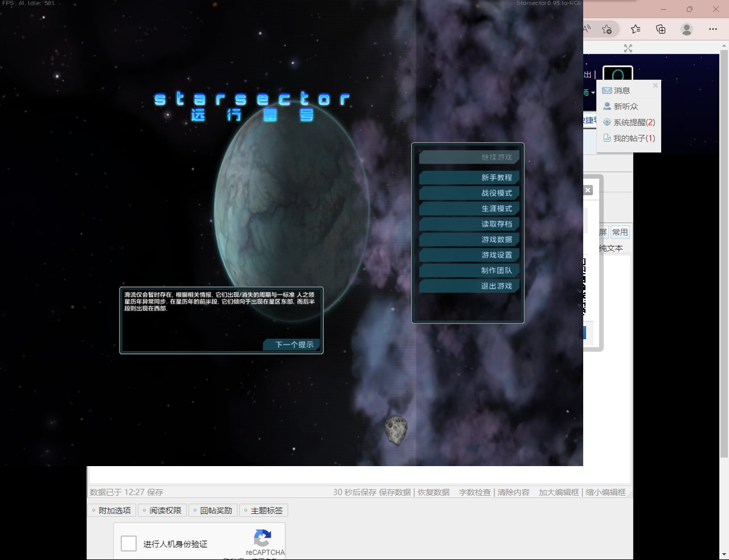Click 退出游戏 to quit the game
This screenshot has width=729, height=560.
pyautogui.click(x=469, y=286)
